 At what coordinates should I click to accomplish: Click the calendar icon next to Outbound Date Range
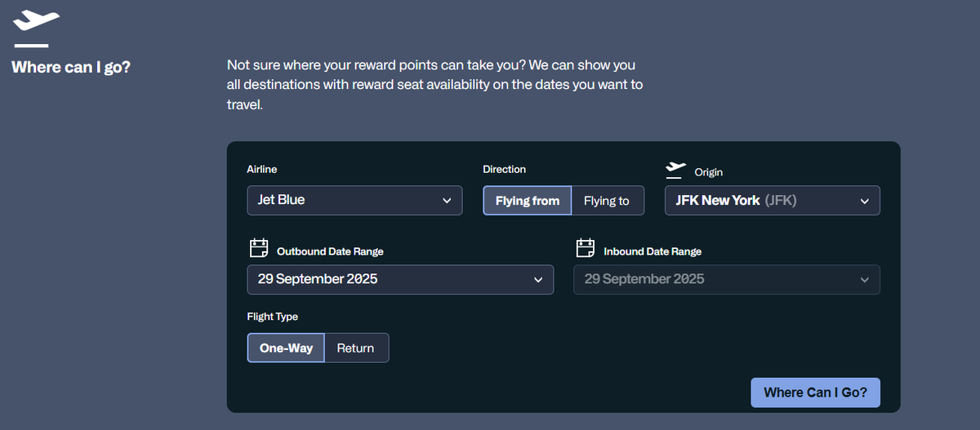259,248
